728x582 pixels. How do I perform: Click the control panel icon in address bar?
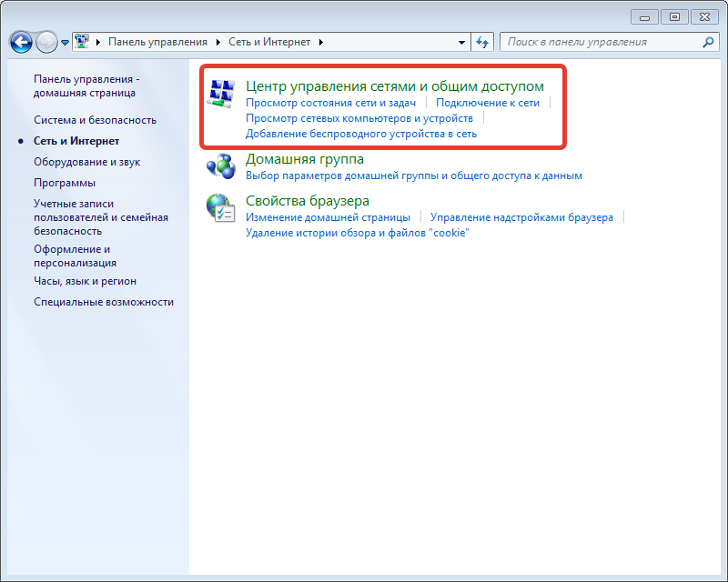(x=82, y=42)
